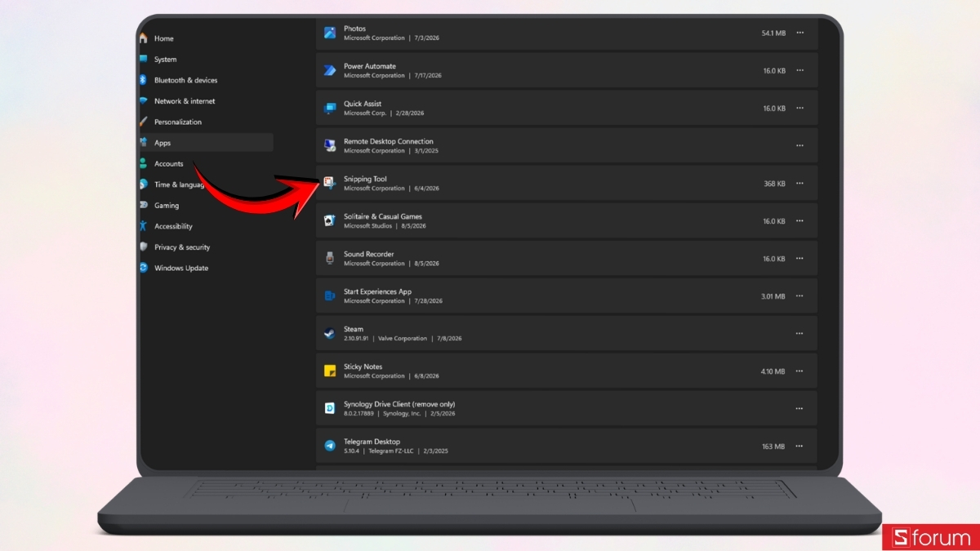Click the Snipping Tool app name
Image resolution: width=980 pixels, height=551 pixels.
coord(365,179)
